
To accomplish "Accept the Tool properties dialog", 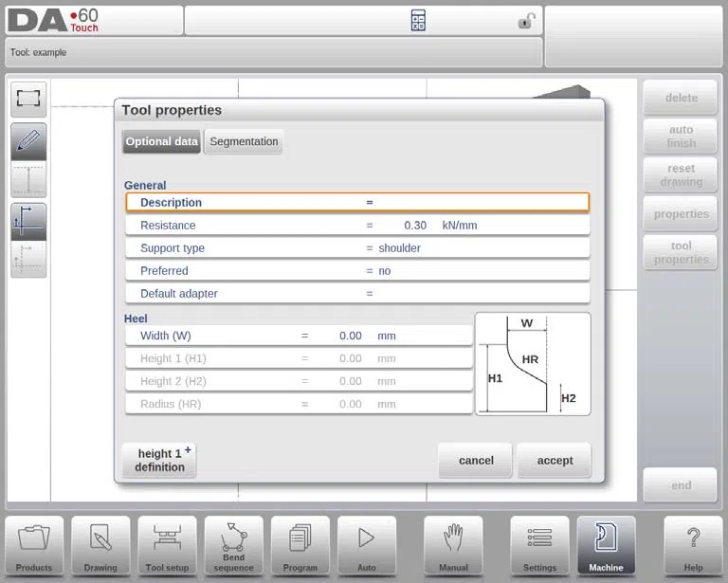I will click(555, 460).
